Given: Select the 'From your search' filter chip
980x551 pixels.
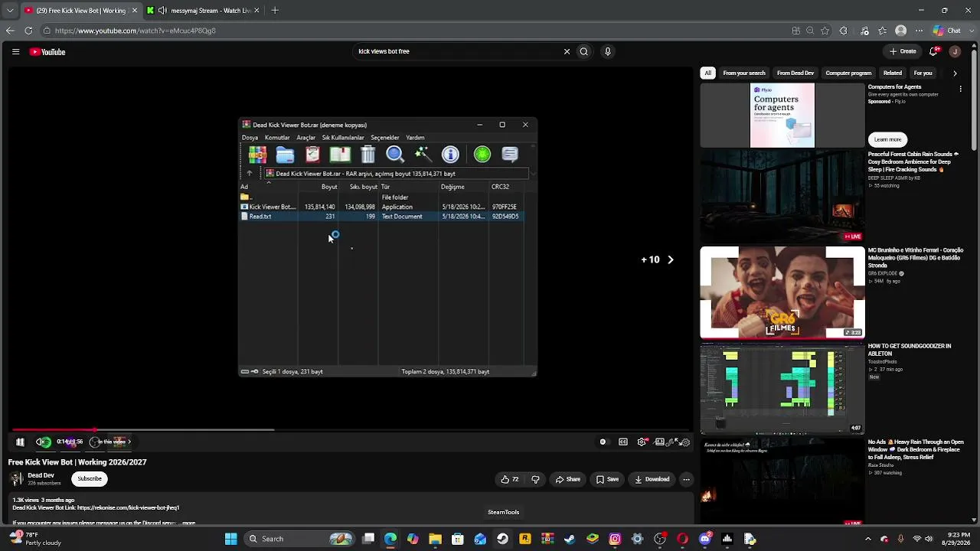Looking at the screenshot, I should click(x=744, y=73).
